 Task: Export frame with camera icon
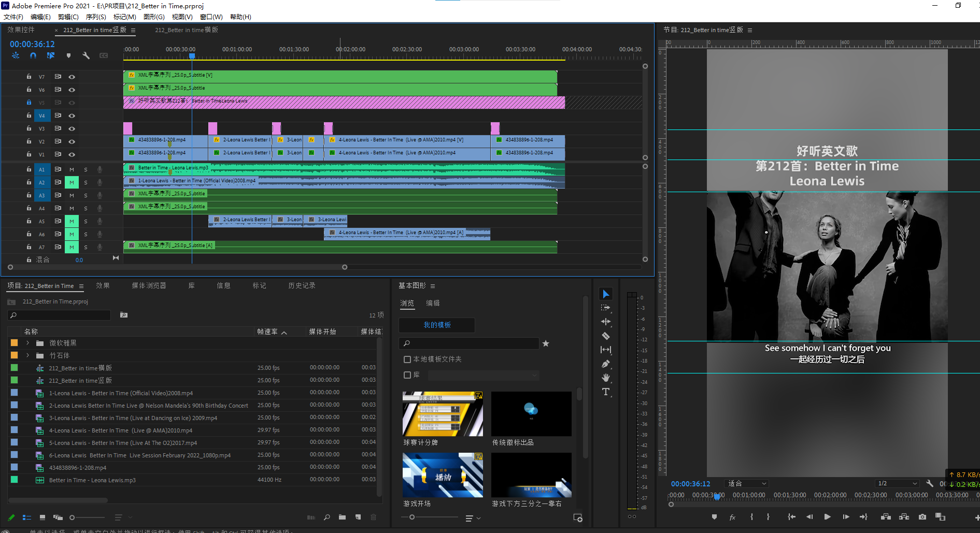(922, 516)
